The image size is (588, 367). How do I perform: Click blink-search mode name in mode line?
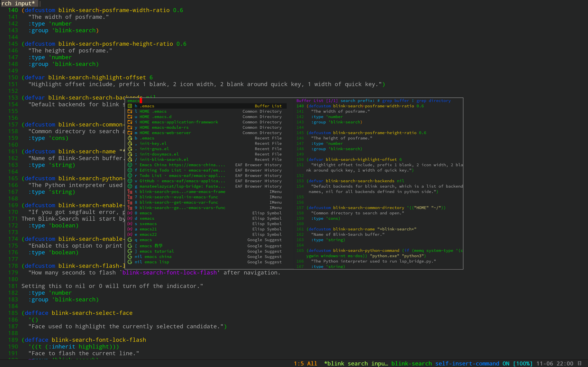click(411, 363)
